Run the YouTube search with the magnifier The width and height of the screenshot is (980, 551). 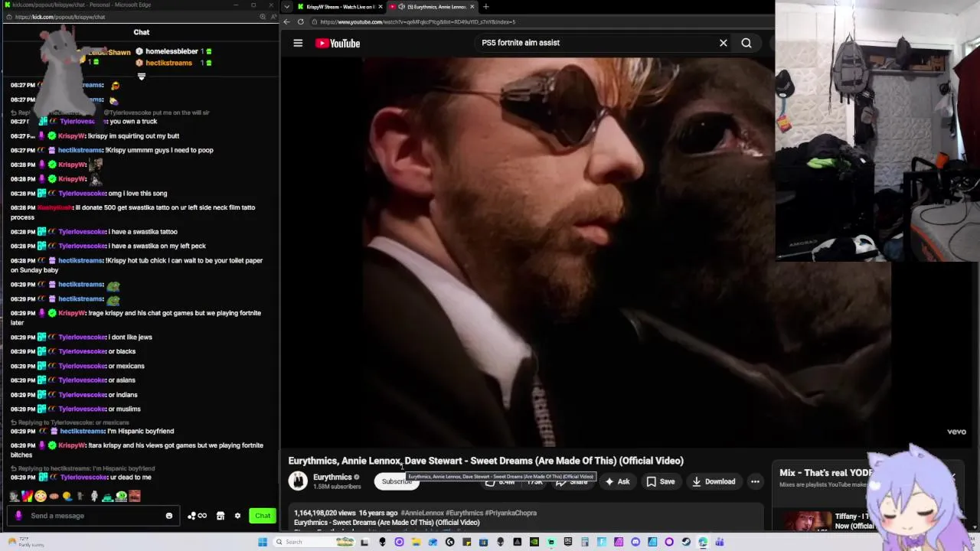746,43
